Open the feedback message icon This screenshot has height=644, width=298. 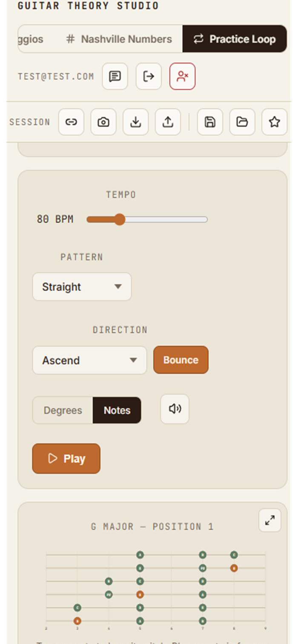click(115, 77)
